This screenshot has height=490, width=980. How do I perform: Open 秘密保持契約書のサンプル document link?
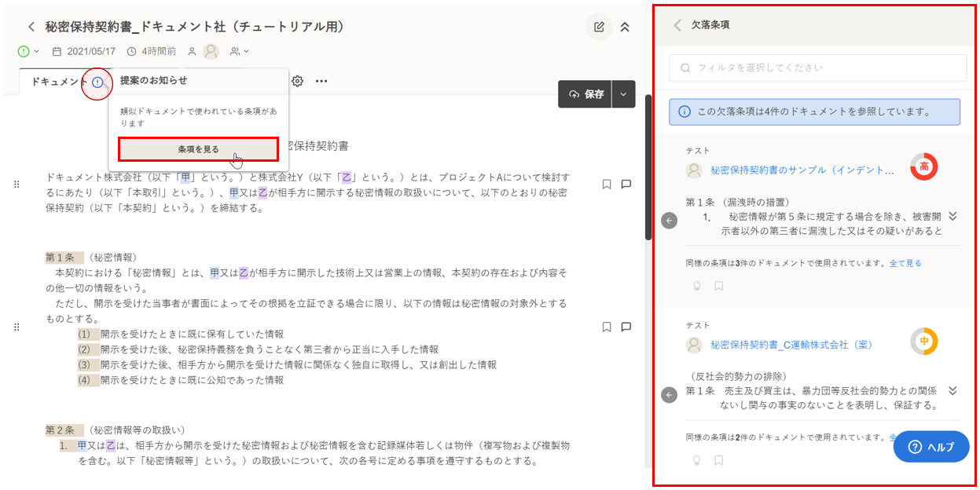tap(802, 170)
